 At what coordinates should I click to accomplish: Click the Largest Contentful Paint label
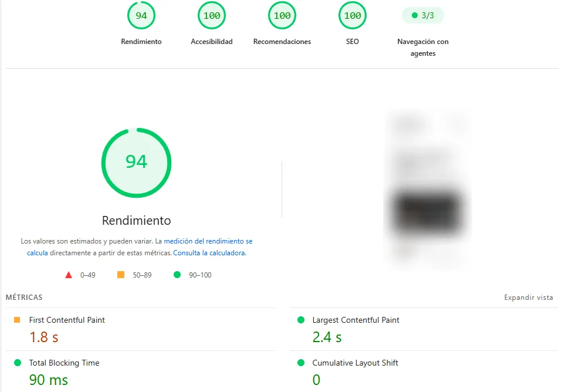(x=356, y=320)
